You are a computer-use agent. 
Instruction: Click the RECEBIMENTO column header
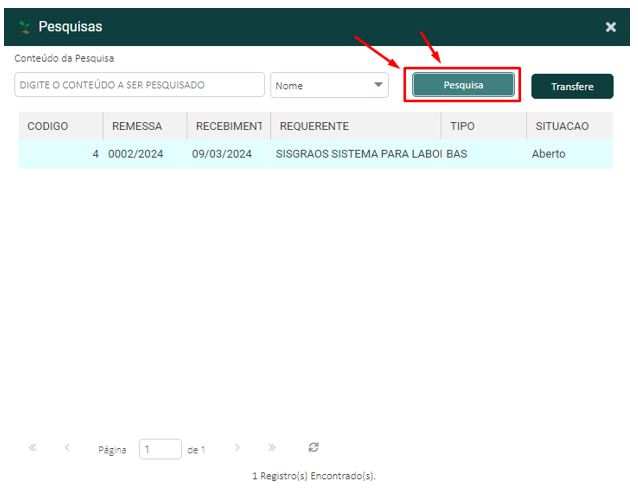pos(228,127)
